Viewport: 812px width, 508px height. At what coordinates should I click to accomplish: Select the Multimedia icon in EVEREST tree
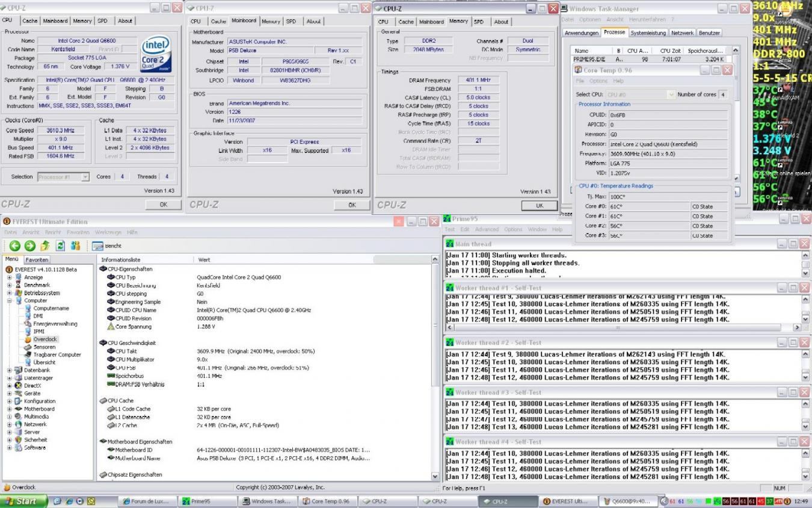(x=19, y=417)
